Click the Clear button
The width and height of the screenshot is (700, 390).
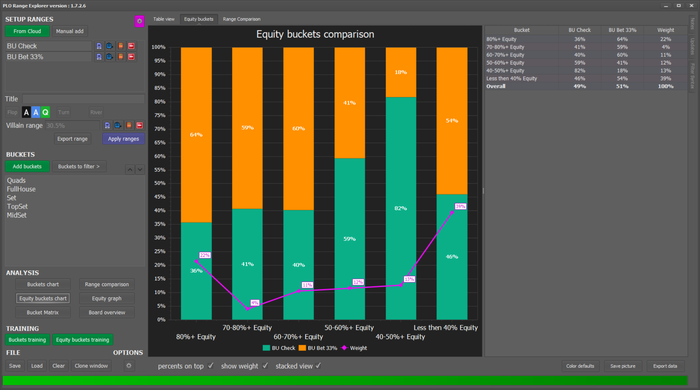[x=58, y=366]
